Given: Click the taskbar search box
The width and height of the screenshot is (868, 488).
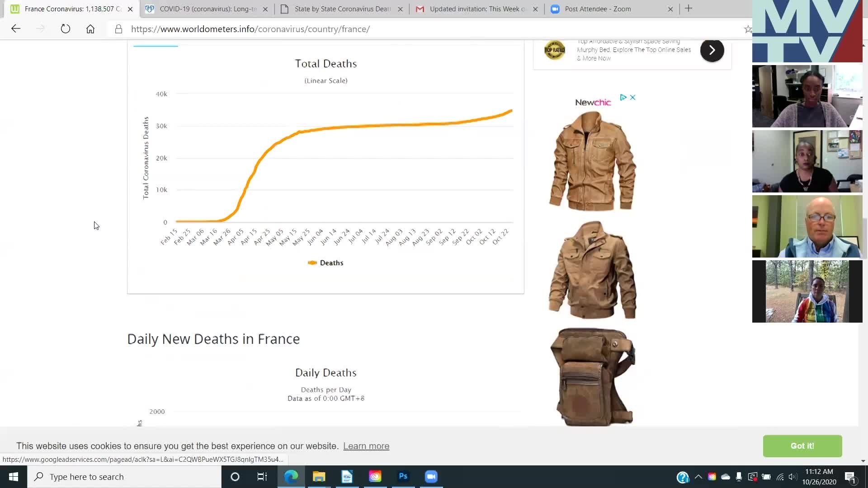Looking at the screenshot, I should 124,477.
